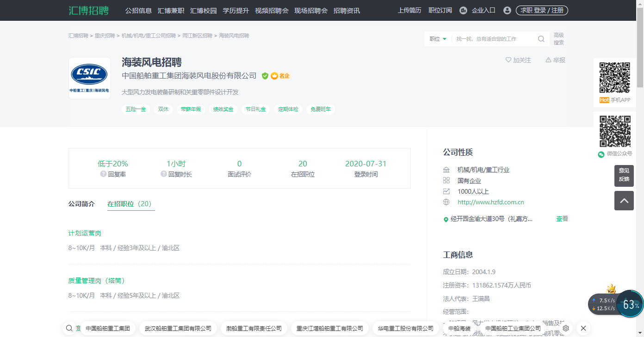Click 上传简历 link in header

pyautogui.click(x=409, y=10)
